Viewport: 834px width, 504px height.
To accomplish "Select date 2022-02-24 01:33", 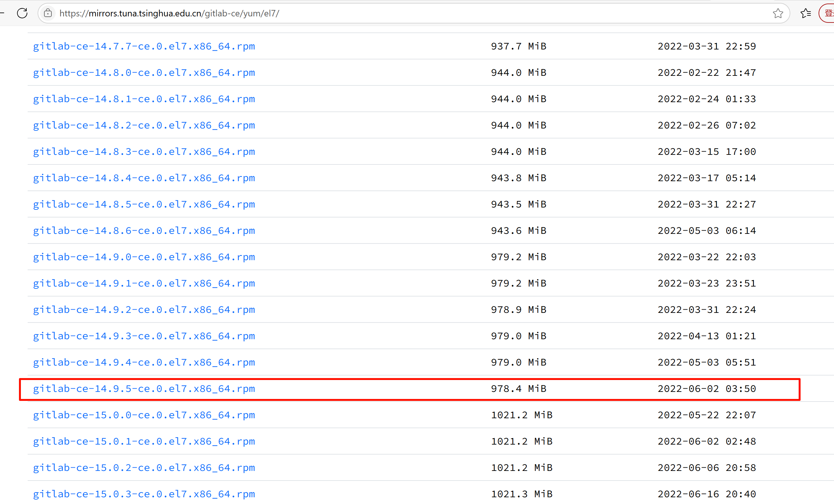I will pos(707,99).
